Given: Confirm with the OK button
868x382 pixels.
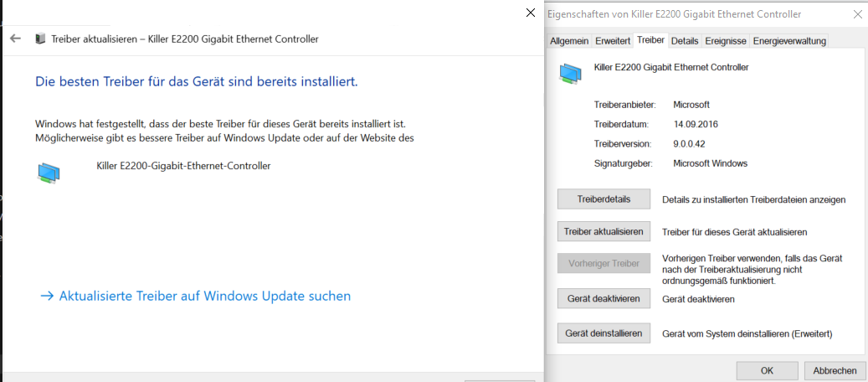Looking at the screenshot, I should pos(768,370).
